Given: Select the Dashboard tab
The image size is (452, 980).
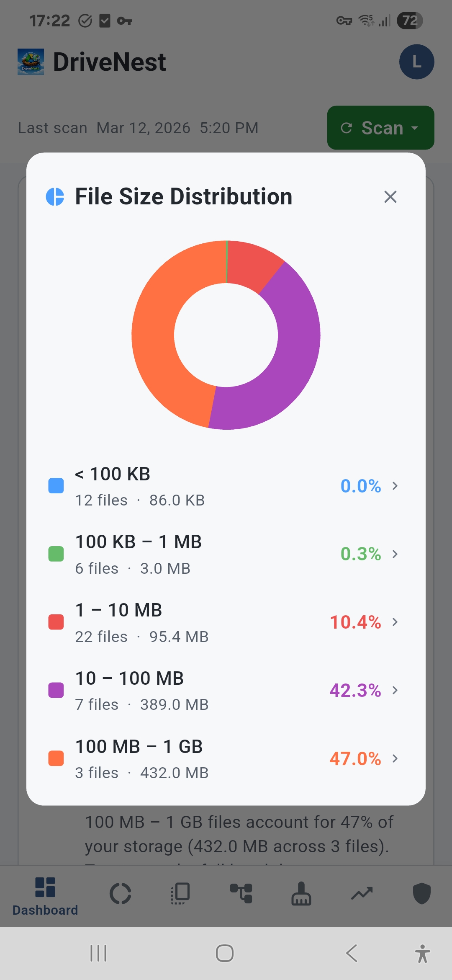Looking at the screenshot, I should [45, 892].
